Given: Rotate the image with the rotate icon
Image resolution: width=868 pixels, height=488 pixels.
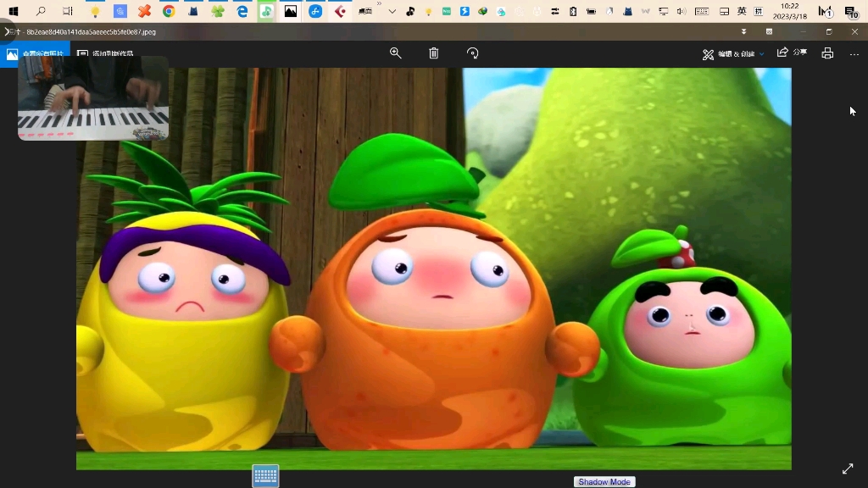Looking at the screenshot, I should pyautogui.click(x=472, y=53).
